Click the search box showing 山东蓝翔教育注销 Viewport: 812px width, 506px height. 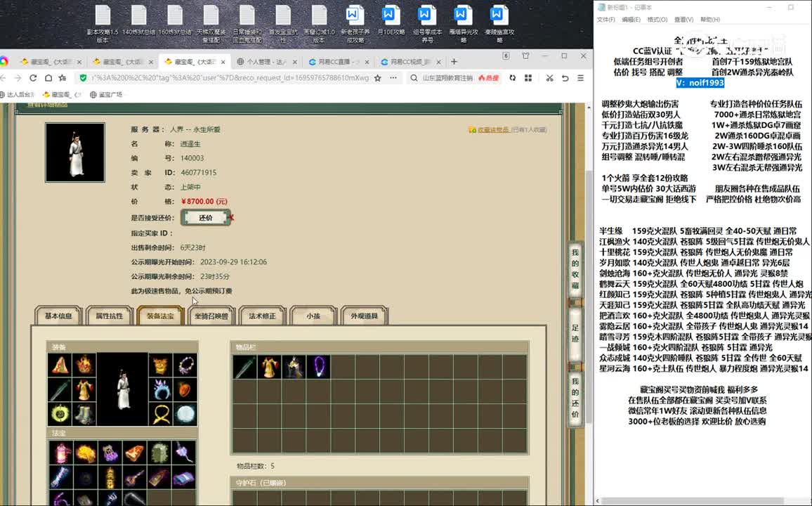[448, 78]
